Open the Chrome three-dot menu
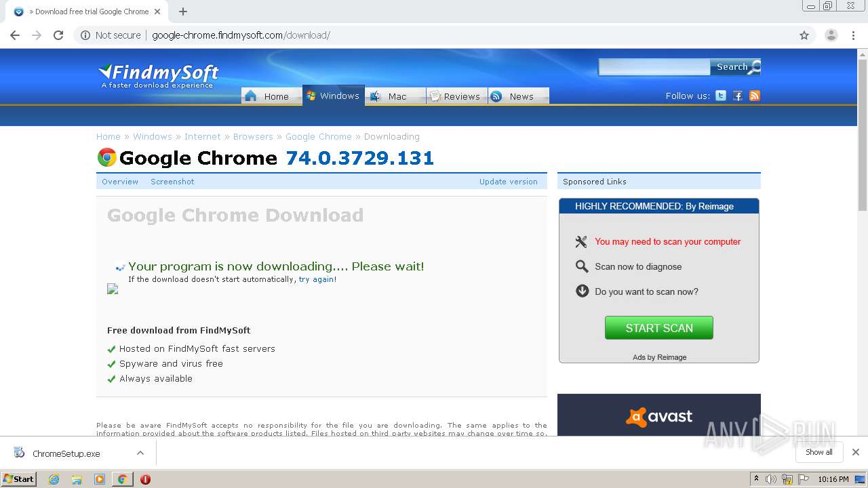Image resolution: width=868 pixels, height=488 pixels. pos(854,35)
